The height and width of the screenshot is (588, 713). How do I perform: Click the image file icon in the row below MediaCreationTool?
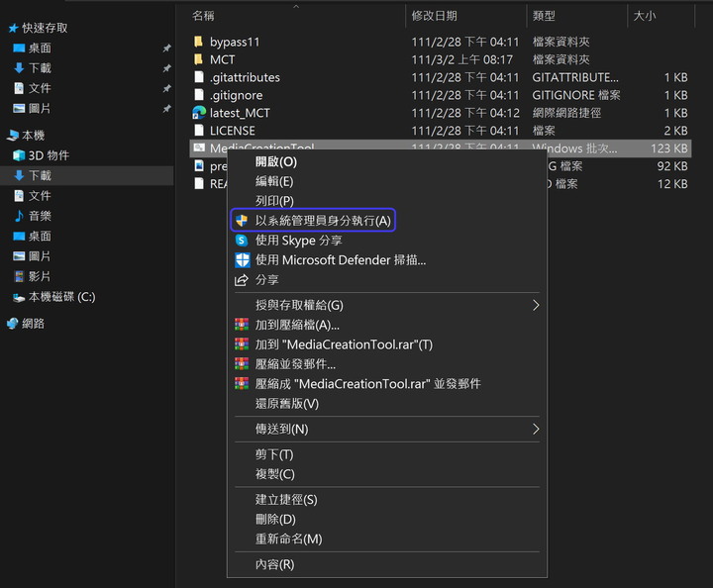(x=199, y=165)
